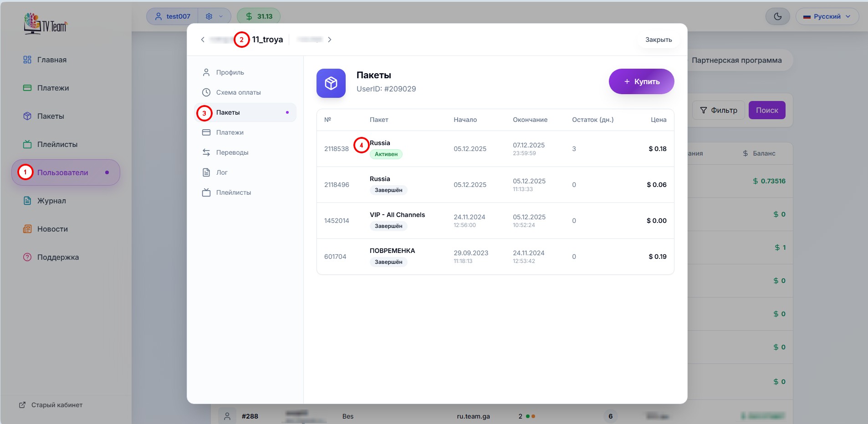Open Главная dashboard in sidebar
Image resolution: width=868 pixels, height=424 pixels.
pos(51,60)
